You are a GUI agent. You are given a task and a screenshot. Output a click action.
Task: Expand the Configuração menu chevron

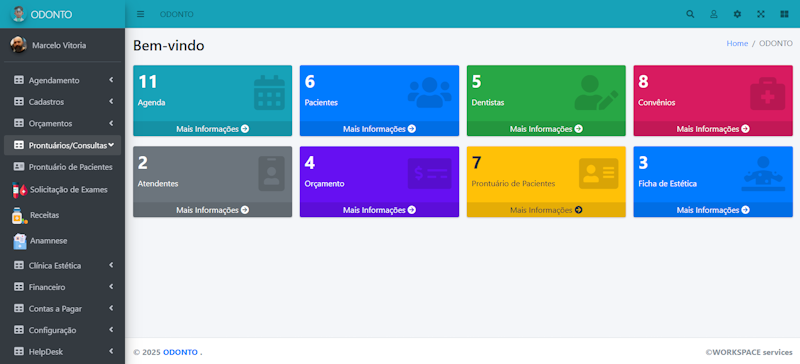[111, 329]
